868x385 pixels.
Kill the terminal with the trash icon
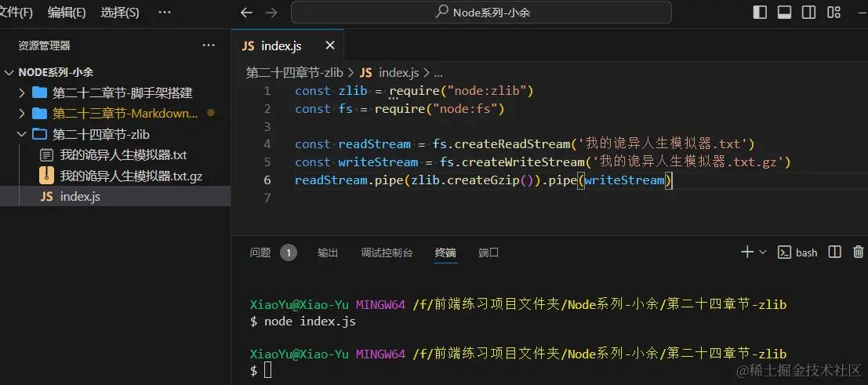[859, 252]
